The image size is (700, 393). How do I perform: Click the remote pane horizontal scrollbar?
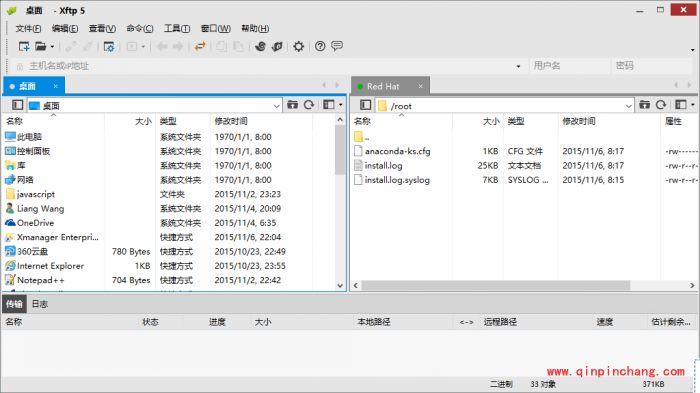click(x=496, y=285)
